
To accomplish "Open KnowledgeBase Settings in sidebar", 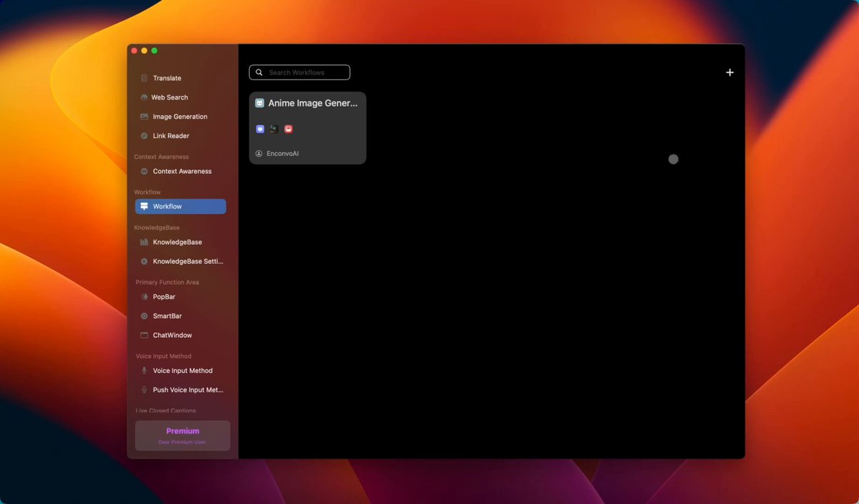I will coord(188,261).
